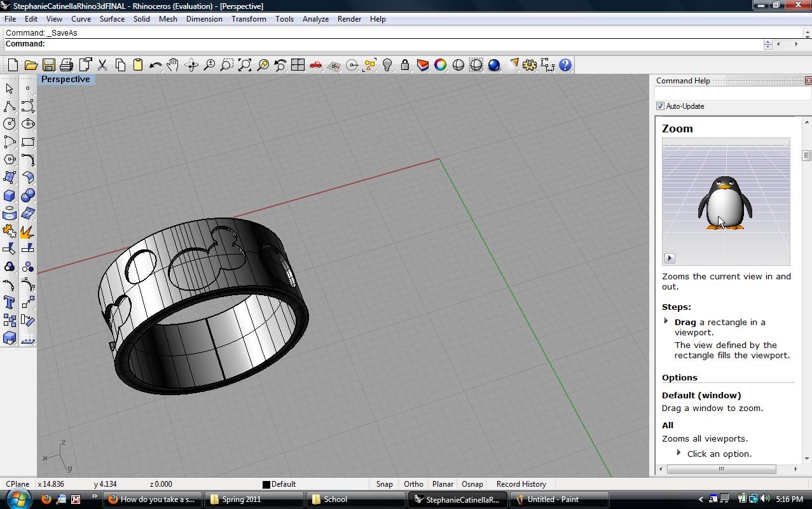This screenshot has width=812, height=509.
Task: Click the command history stepper arrows
Action: click(768, 44)
